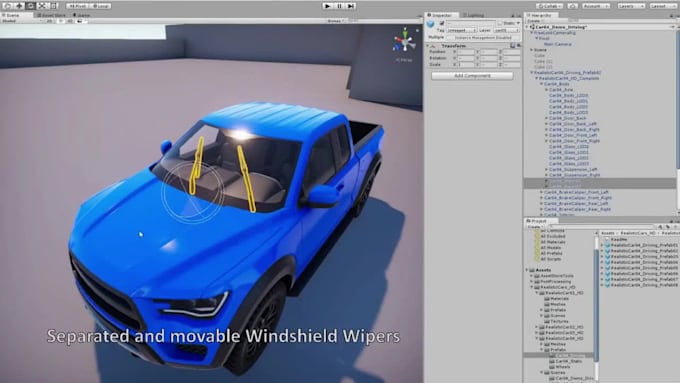
Task: Open the Gizmos dropdown
Action: point(336,20)
